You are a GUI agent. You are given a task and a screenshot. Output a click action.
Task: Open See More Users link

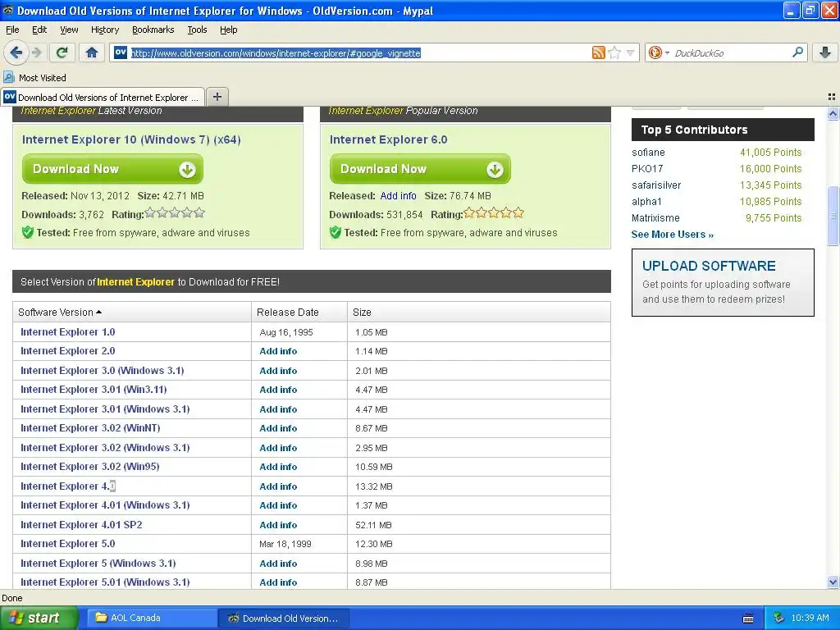point(673,235)
